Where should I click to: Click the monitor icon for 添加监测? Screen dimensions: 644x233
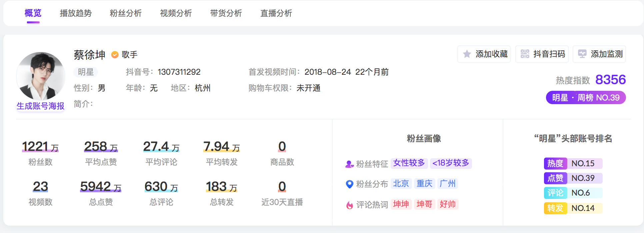point(582,54)
